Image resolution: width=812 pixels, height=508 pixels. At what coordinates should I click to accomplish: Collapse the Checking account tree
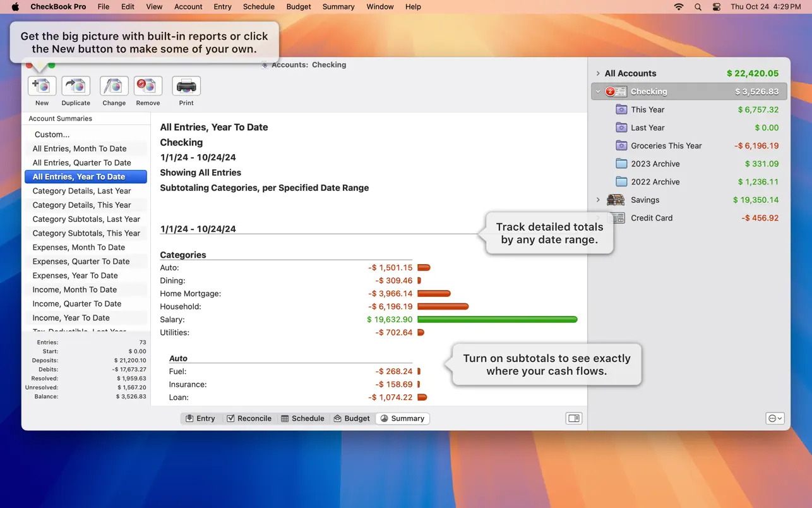[x=598, y=92]
